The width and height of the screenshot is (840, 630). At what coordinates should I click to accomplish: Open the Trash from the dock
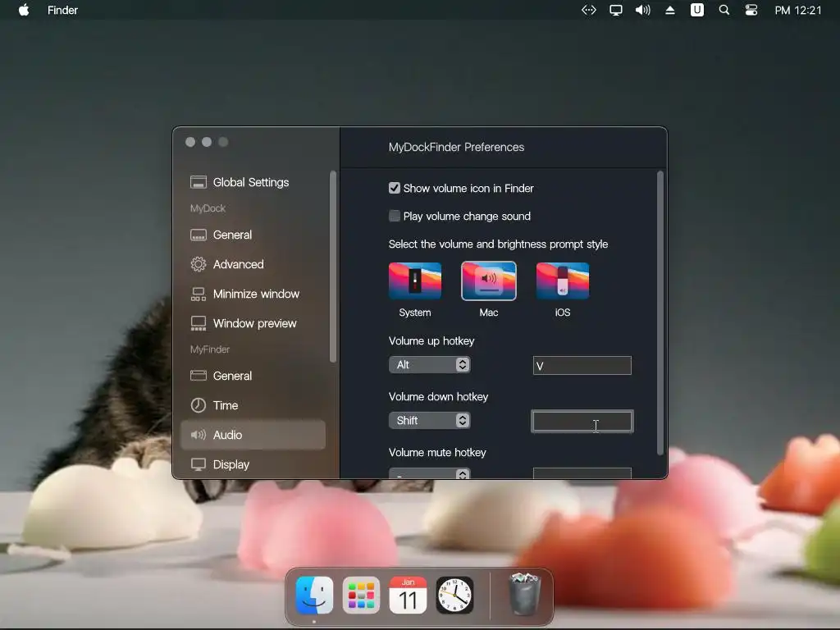[524, 594]
